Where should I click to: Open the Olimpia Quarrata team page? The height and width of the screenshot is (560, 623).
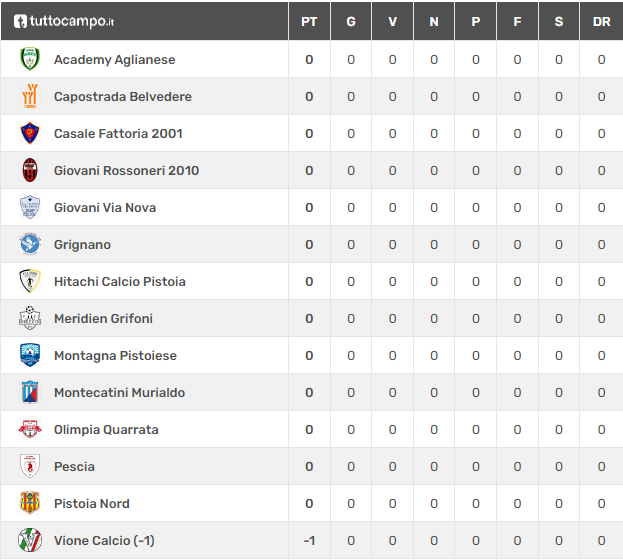click(x=106, y=430)
